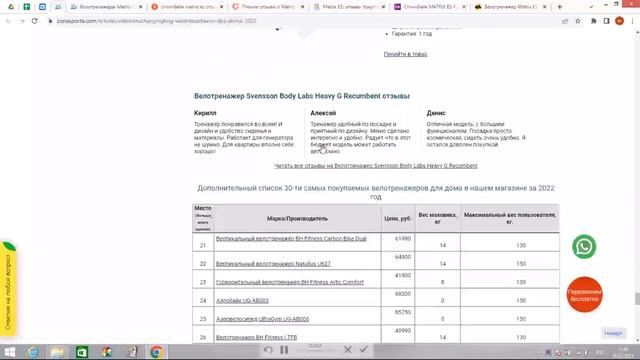Screen dimensions: 640x360
Task: Click reviewer name Кирилл
Action: pos(205,113)
